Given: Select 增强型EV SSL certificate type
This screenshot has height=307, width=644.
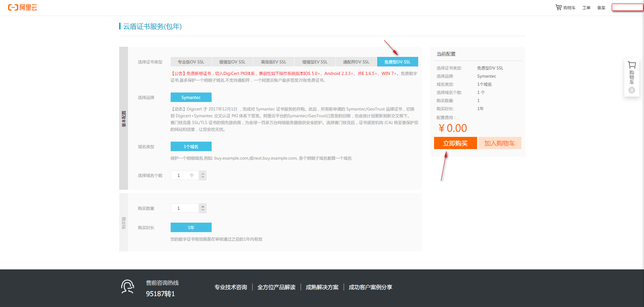Looking at the screenshot, I should click(x=315, y=62).
